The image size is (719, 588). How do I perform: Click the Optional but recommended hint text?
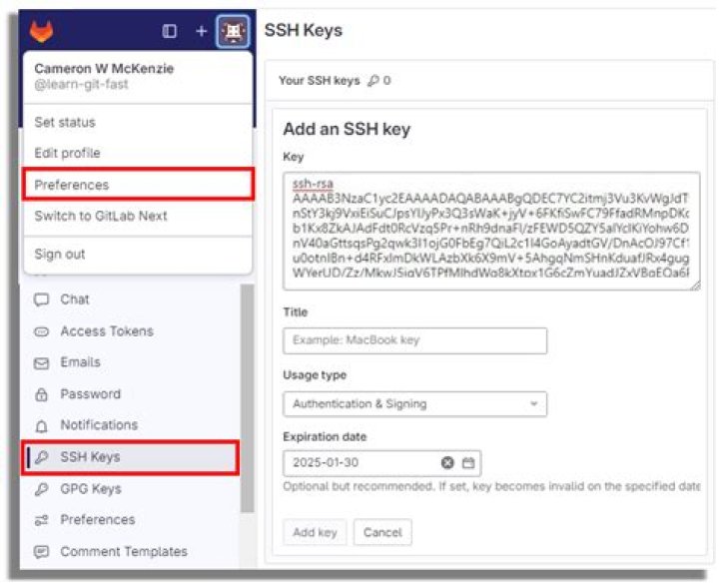click(x=491, y=486)
